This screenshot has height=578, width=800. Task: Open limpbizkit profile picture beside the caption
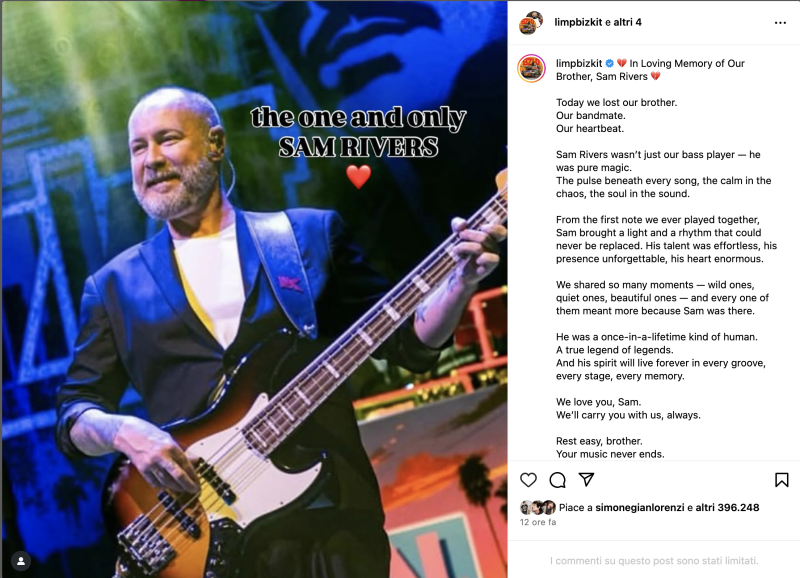coord(532,68)
